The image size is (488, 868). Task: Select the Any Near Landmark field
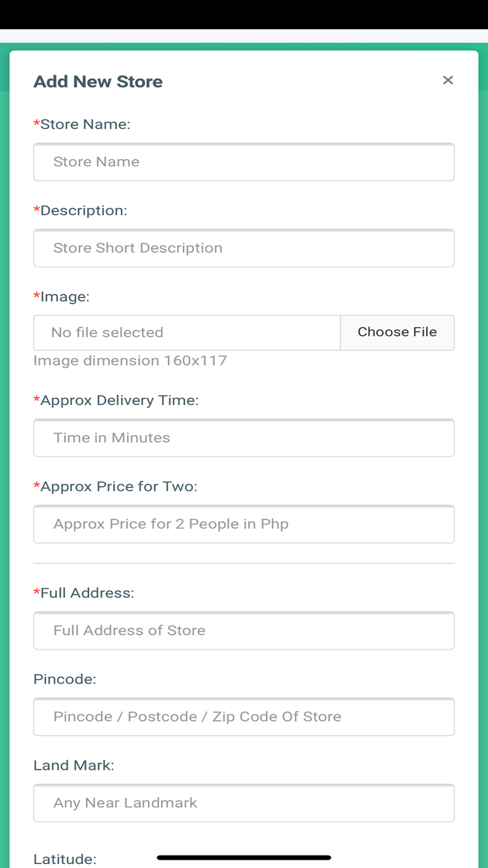pyautogui.click(x=244, y=802)
